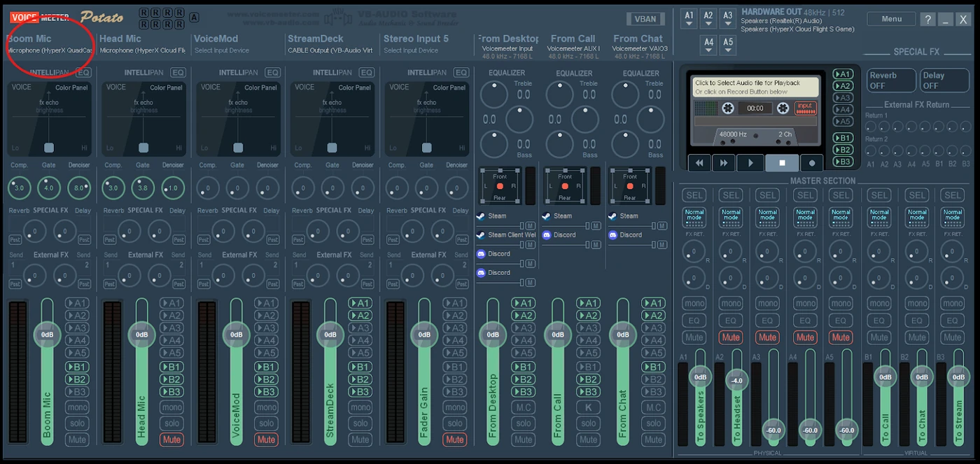Click the Steam icon under From Call

coord(546,216)
